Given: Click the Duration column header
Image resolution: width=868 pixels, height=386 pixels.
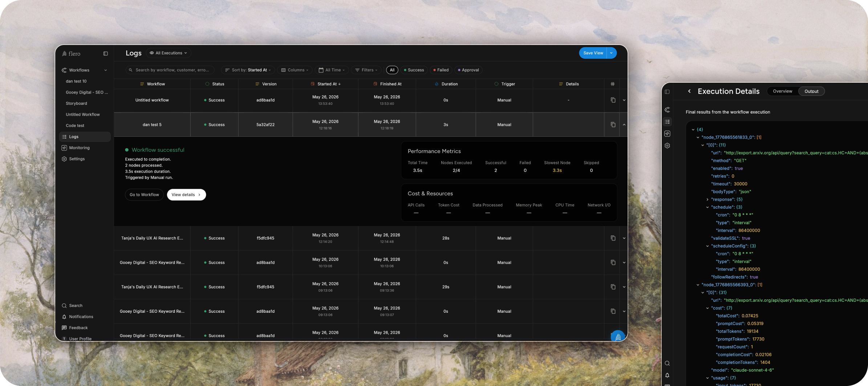Looking at the screenshot, I should [x=446, y=84].
